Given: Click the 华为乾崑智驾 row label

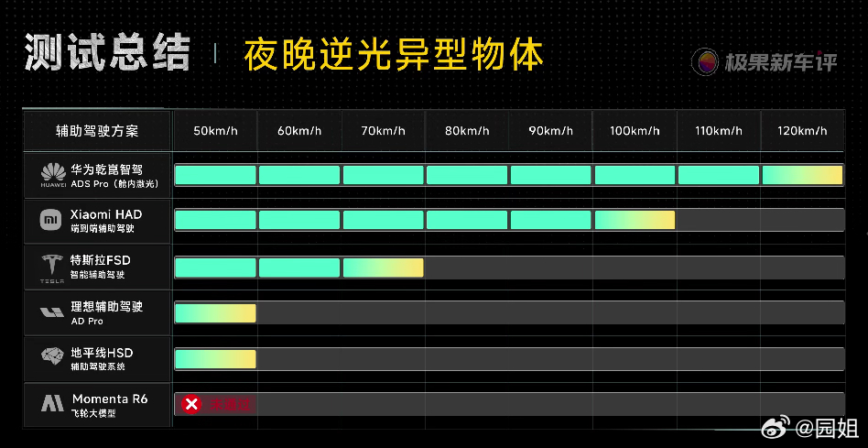Looking at the screenshot, I should point(107,169).
